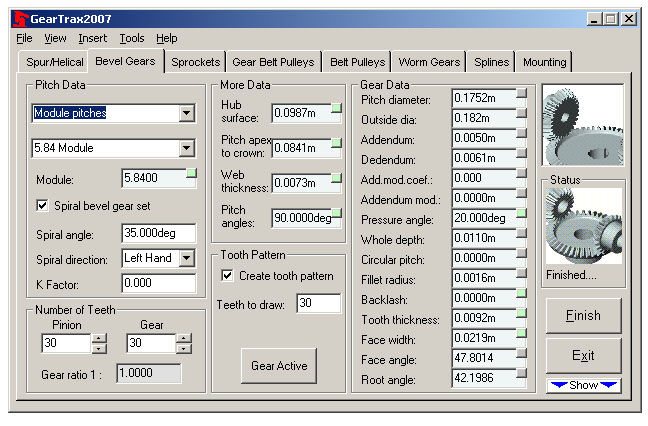Increase Pinion teeth with up arrow

click(x=99, y=338)
